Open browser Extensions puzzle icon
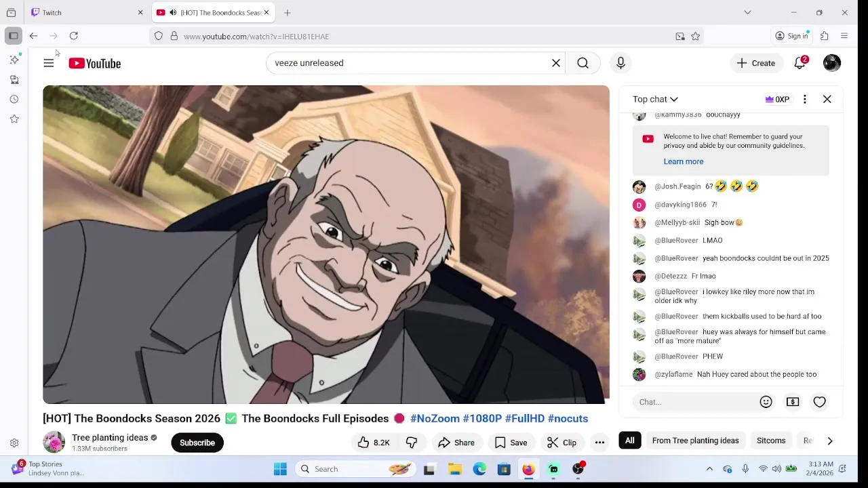Screen dimensions: 868x488 click(x=825, y=36)
